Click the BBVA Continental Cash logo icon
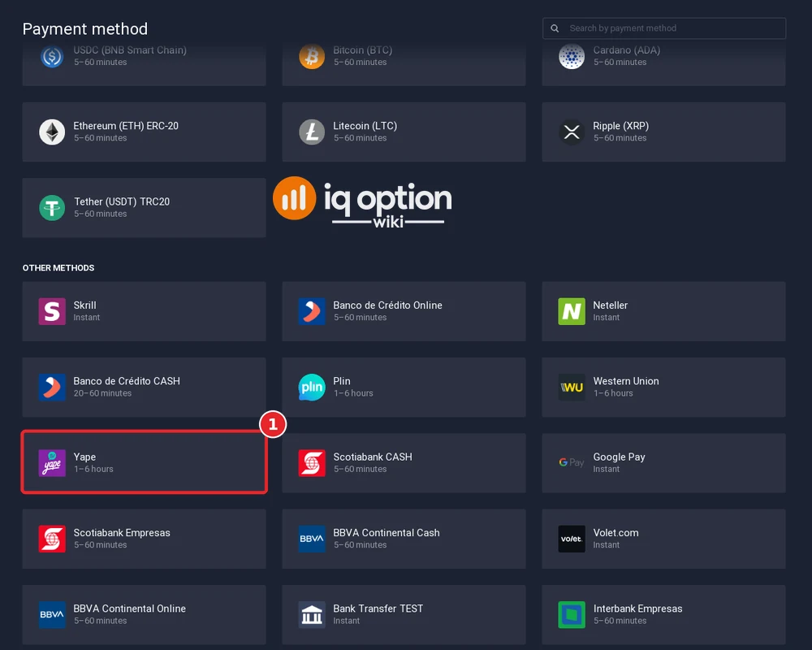 coord(312,539)
